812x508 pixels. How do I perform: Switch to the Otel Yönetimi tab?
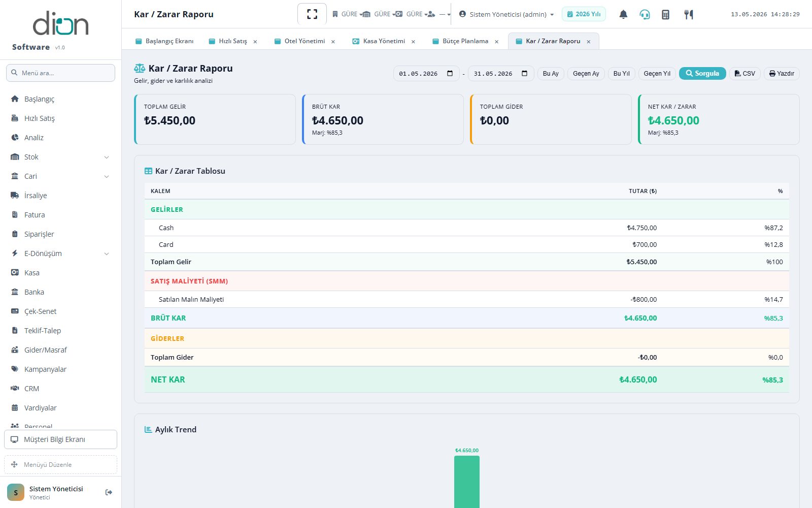point(304,41)
